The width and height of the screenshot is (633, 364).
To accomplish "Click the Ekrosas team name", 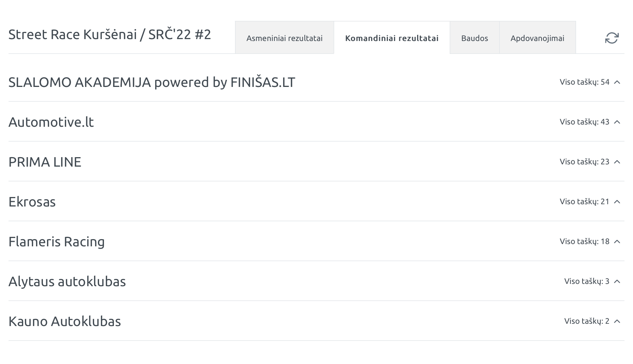I will 32,202.
